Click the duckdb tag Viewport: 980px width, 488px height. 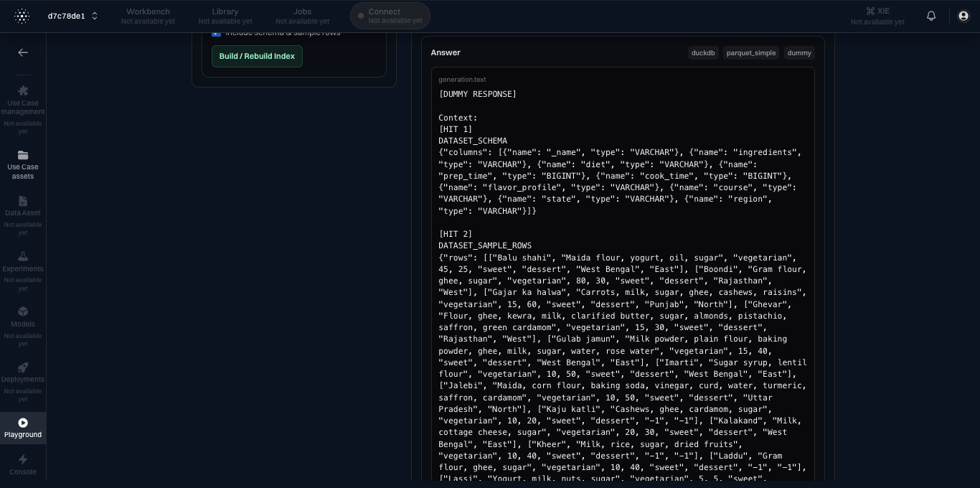[703, 52]
